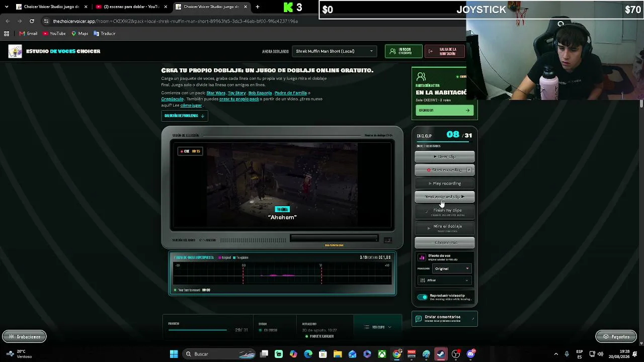Click the Ver clips list icon
The width and height of the screenshot is (644, 362).
coord(367,327)
